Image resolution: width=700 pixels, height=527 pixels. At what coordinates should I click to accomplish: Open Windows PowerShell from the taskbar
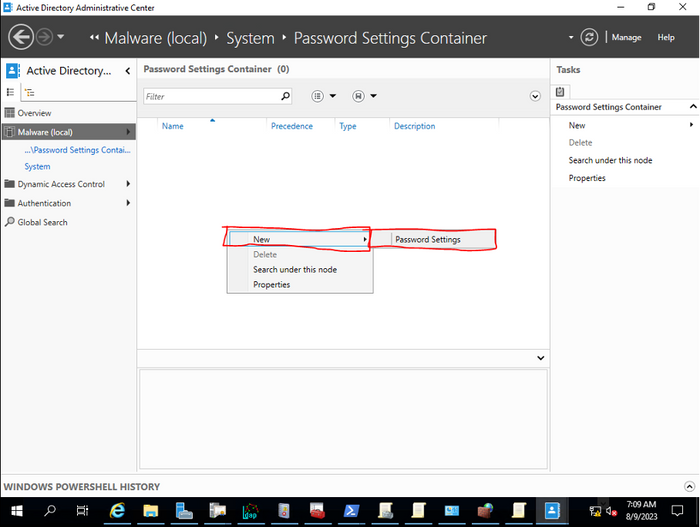(x=351, y=510)
